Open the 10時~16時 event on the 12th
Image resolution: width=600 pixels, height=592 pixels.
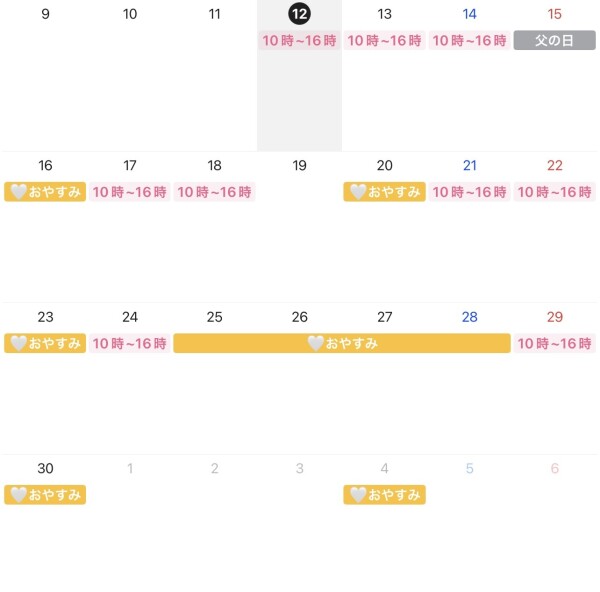coord(299,40)
